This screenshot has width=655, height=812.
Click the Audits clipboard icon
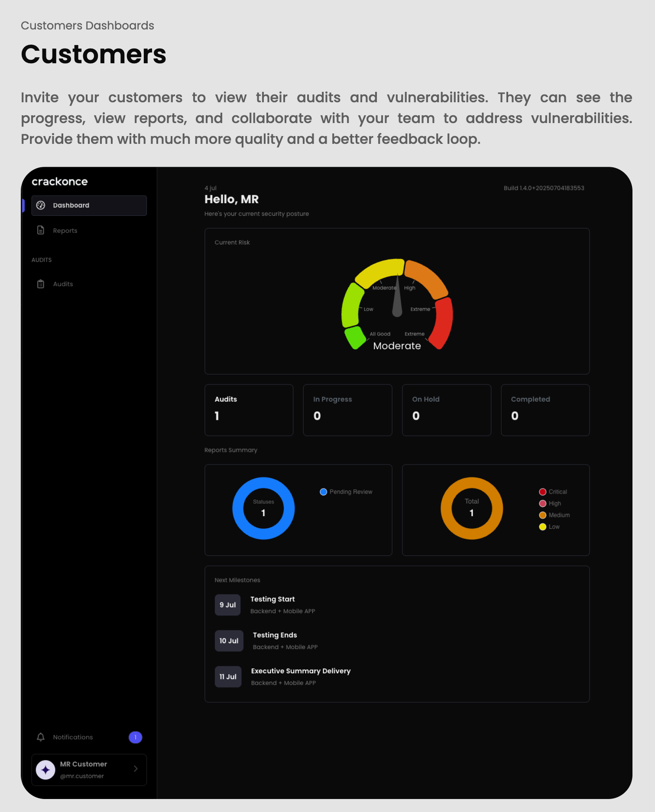tap(41, 284)
